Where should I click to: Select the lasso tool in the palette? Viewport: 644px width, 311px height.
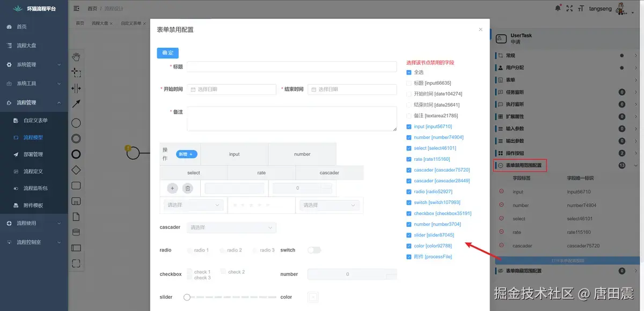click(76, 72)
